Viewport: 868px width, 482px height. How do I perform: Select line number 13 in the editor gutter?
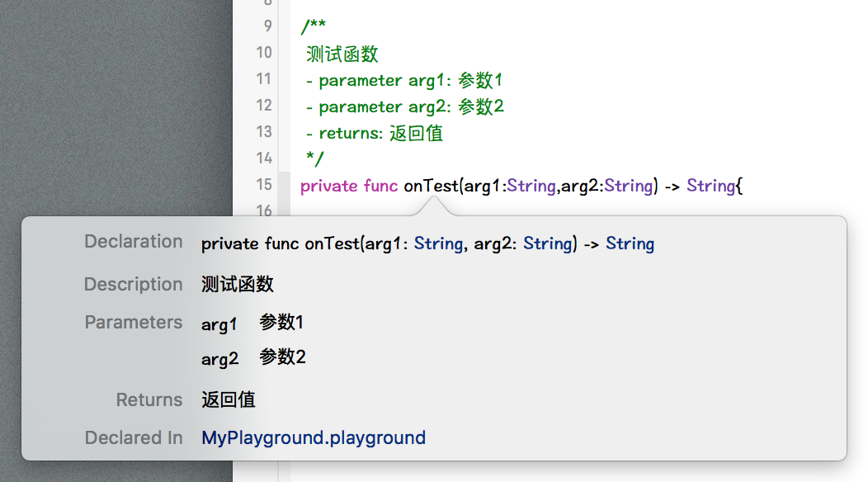(263, 131)
